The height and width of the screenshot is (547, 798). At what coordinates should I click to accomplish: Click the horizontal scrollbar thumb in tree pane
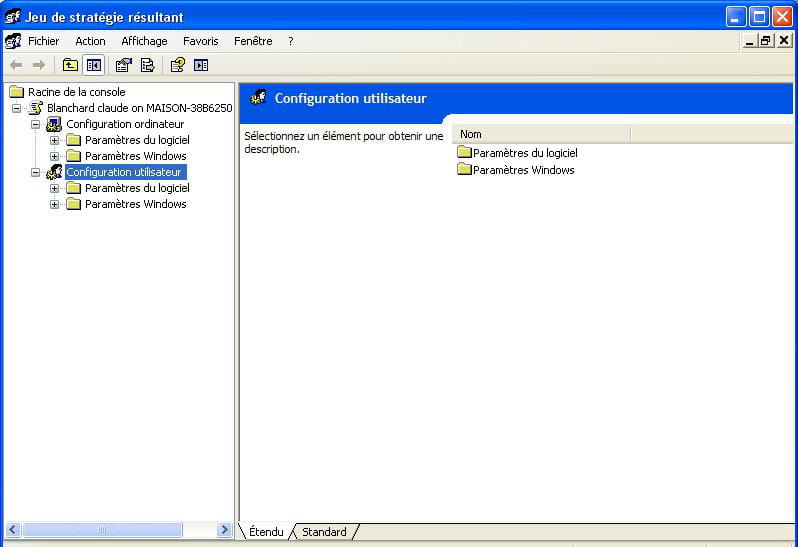click(102, 530)
